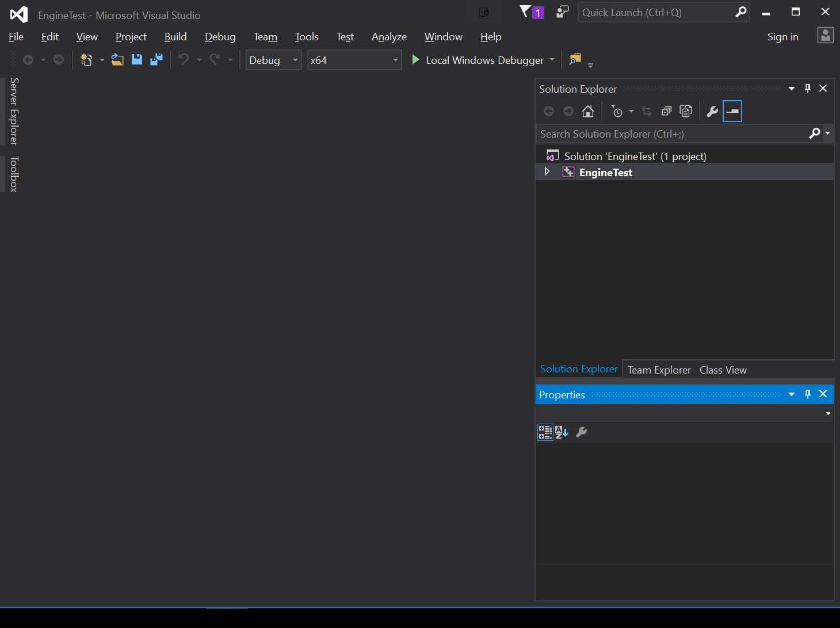Toggle auto-hide pin on Properties panel

tap(808, 394)
